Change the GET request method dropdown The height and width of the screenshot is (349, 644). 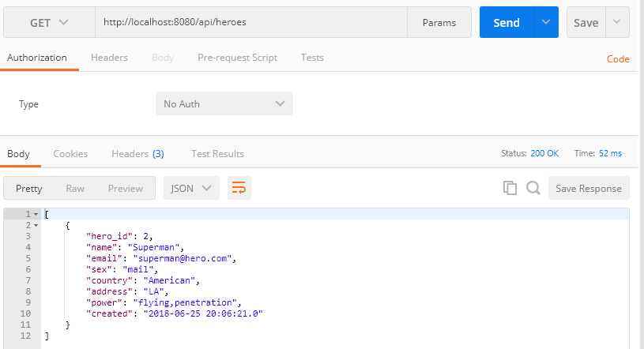pos(49,22)
